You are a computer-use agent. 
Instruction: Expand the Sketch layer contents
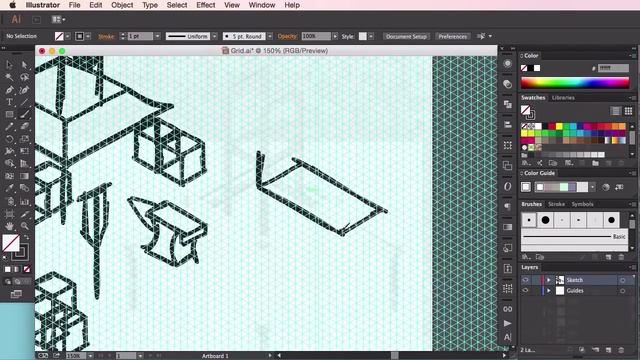pyautogui.click(x=549, y=280)
